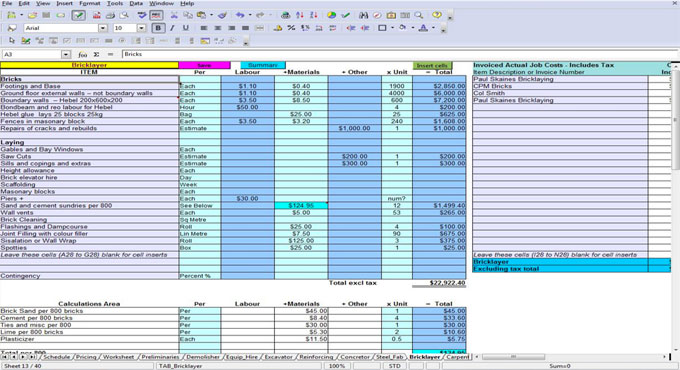Toggle Underline formatting
This screenshot has height=370, width=680.
point(186,28)
